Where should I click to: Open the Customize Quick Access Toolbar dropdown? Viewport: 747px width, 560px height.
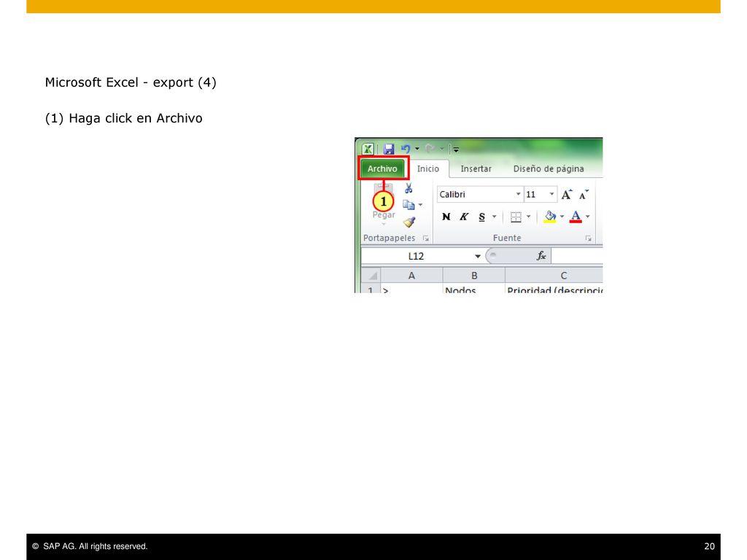(x=456, y=149)
